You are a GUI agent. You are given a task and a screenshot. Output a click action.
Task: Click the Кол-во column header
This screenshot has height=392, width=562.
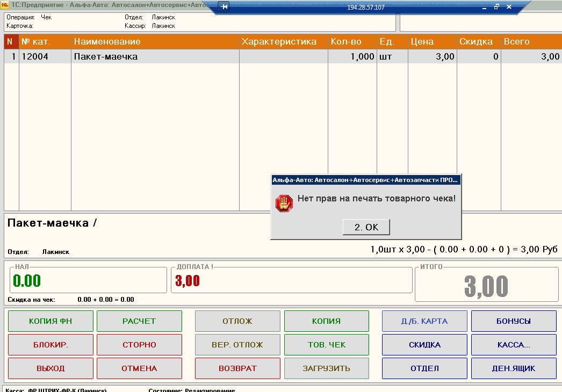click(352, 41)
